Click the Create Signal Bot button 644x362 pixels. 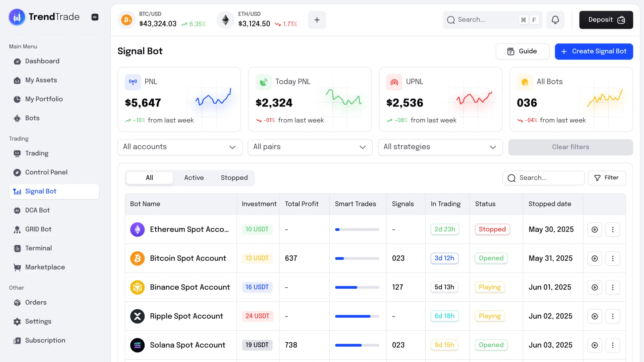pyautogui.click(x=594, y=51)
